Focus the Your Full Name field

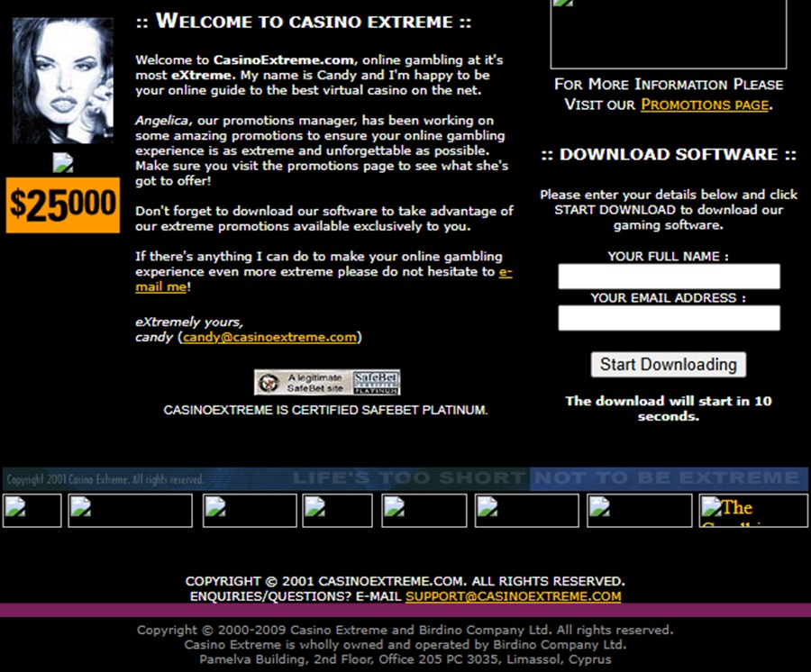click(x=669, y=277)
